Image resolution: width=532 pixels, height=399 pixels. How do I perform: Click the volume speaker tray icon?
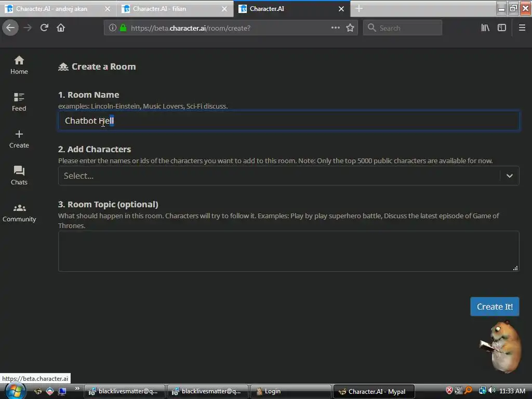tap(491, 391)
